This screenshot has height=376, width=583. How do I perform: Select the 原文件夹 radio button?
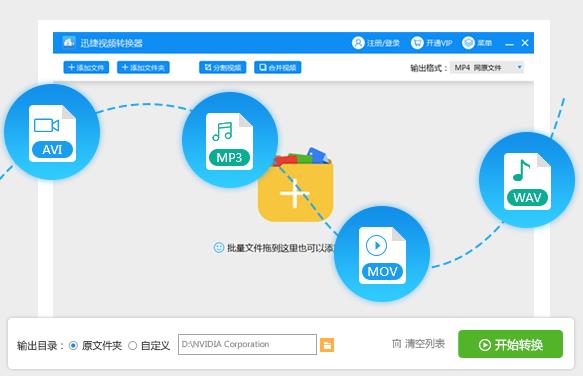[x=73, y=346]
